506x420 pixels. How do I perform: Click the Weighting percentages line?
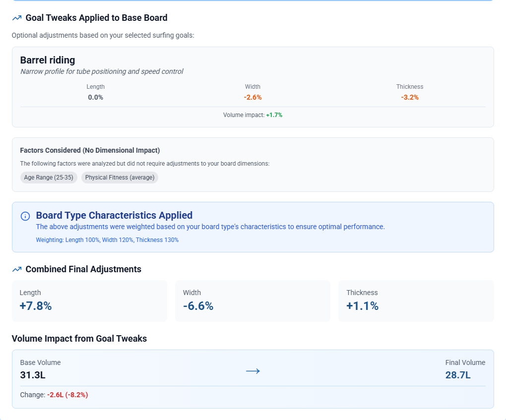coord(107,240)
